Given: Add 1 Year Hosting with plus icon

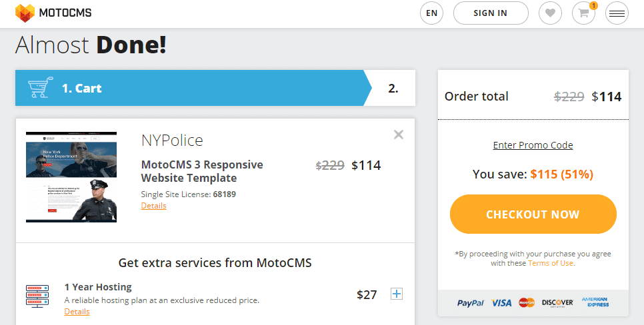Looking at the screenshot, I should click(397, 294).
